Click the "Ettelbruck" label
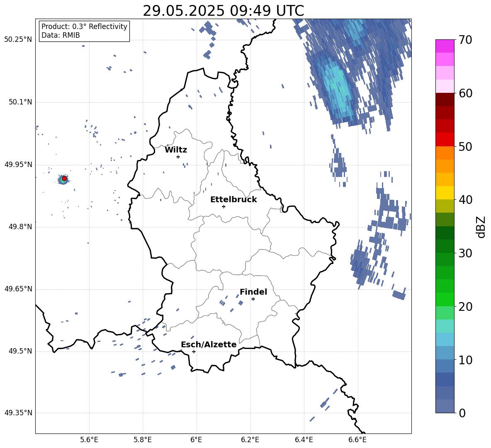The width and height of the screenshot is (491, 448). click(x=233, y=200)
